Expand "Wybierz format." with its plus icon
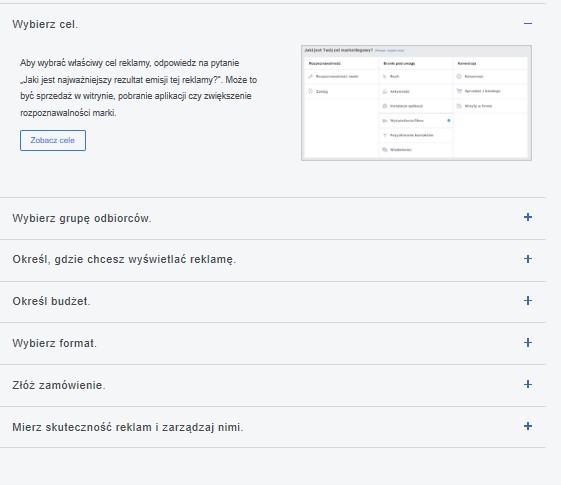This screenshot has height=485, width=561. click(528, 343)
